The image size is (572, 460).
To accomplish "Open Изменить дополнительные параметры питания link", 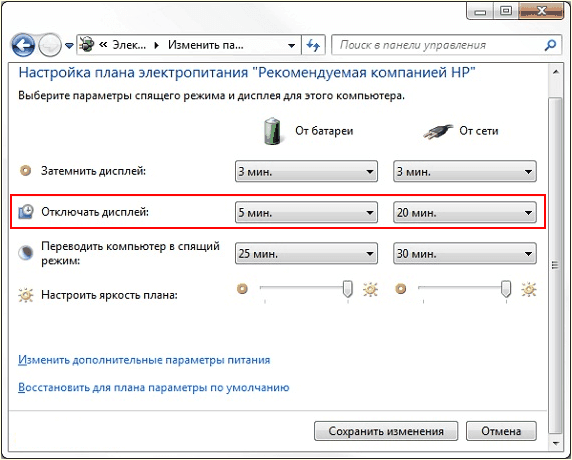I will coord(144,360).
